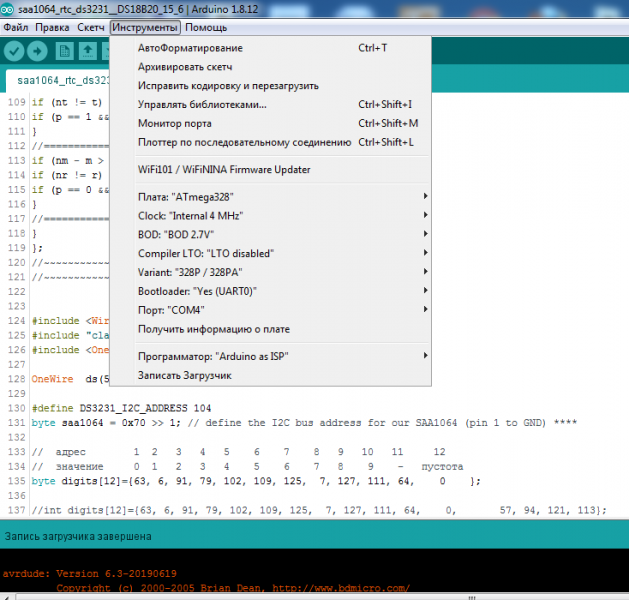629x600 pixels.
Task: Open Управлять библиотеками
Action: 270,105
